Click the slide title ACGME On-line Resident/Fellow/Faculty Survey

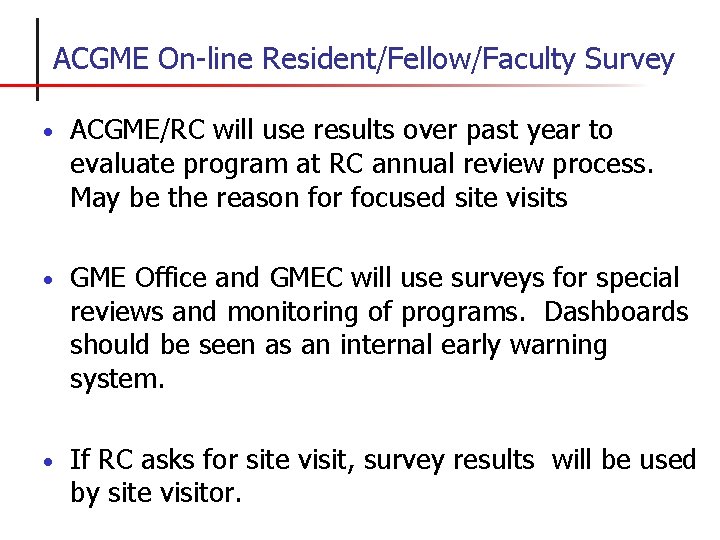pos(364,60)
